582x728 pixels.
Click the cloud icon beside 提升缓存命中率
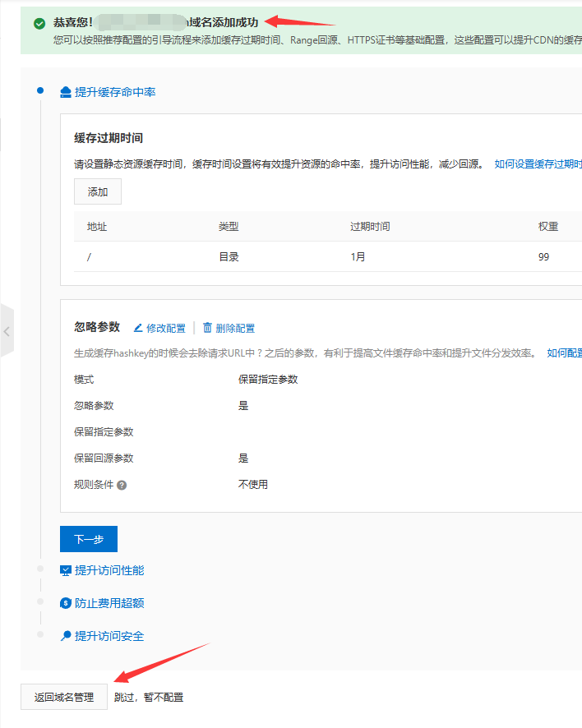67,92
